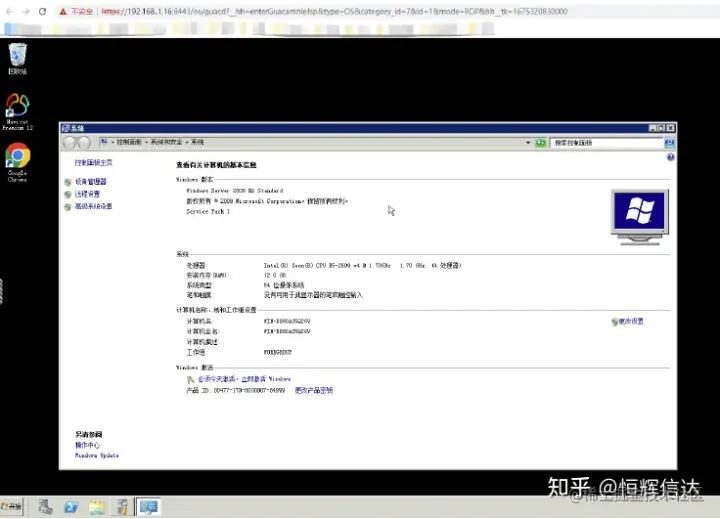Open 控制面板主页 link
720x519 pixels.
[93, 163]
